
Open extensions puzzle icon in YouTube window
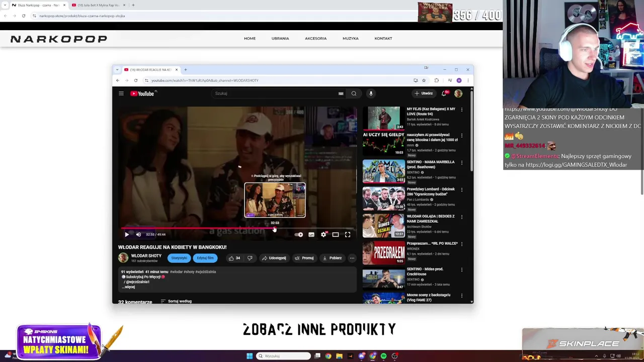[437, 80]
